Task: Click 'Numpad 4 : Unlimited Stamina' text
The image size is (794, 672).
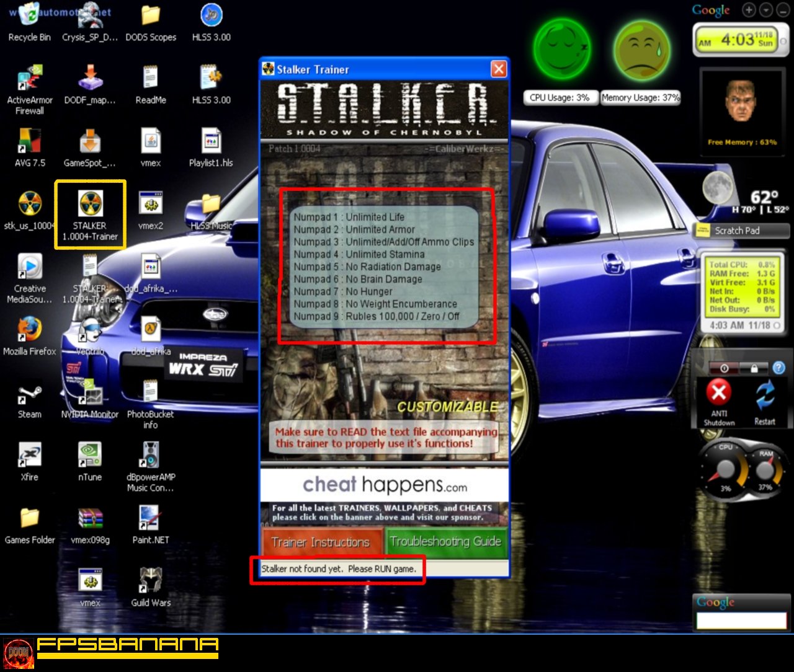Action: click(359, 254)
